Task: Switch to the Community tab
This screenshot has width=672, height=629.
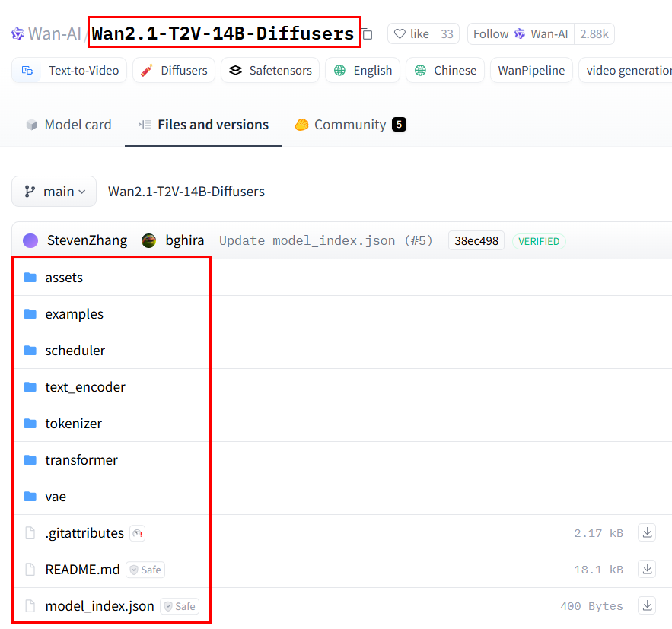Action: click(351, 125)
